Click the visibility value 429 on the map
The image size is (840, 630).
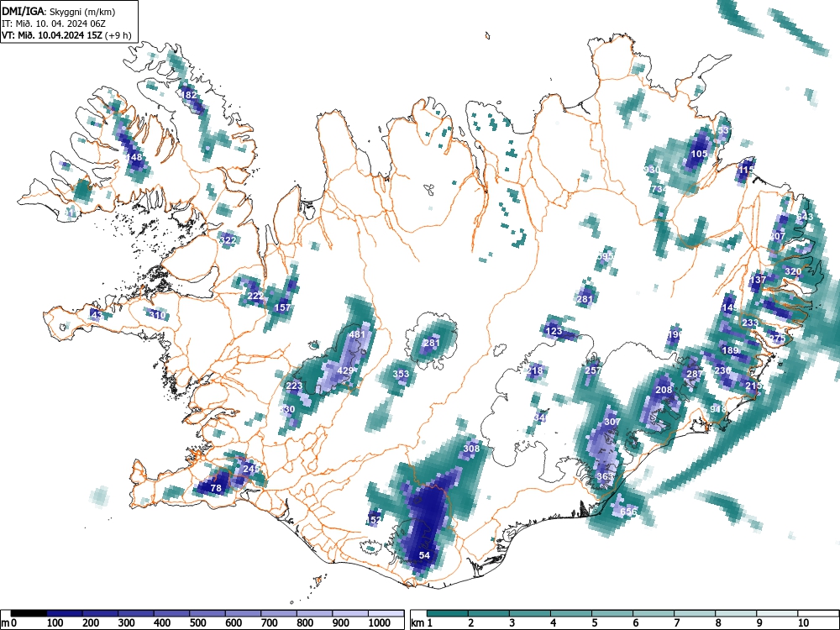click(x=345, y=370)
